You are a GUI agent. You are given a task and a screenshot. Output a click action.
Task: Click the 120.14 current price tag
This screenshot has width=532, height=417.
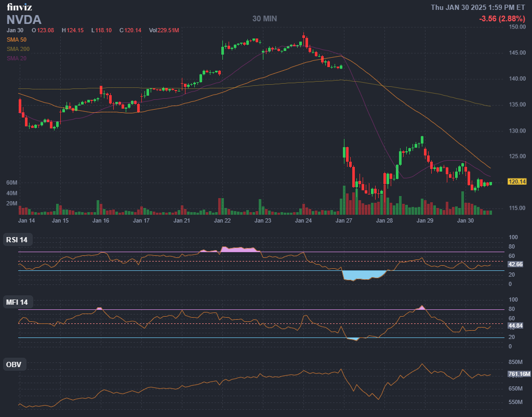[x=517, y=181]
